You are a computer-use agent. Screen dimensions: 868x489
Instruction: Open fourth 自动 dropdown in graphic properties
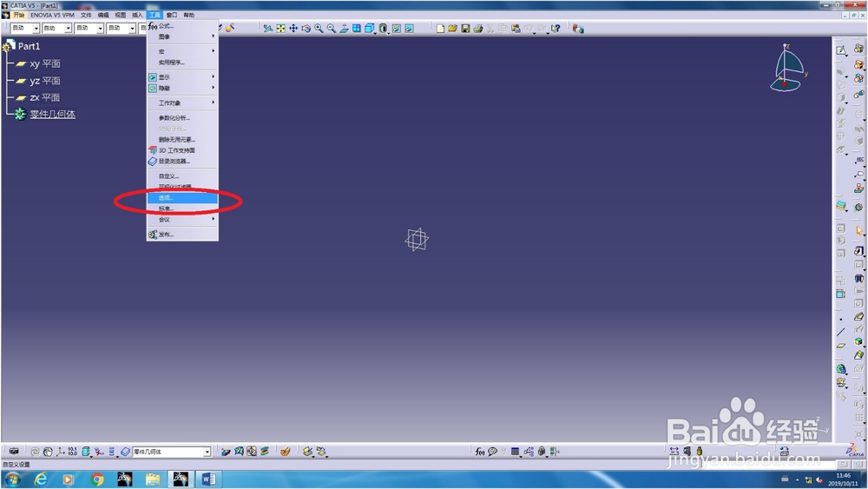coord(132,29)
